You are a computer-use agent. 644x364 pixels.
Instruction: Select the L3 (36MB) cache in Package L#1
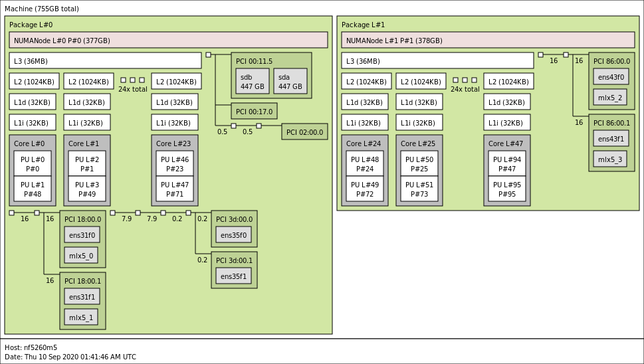437,61
